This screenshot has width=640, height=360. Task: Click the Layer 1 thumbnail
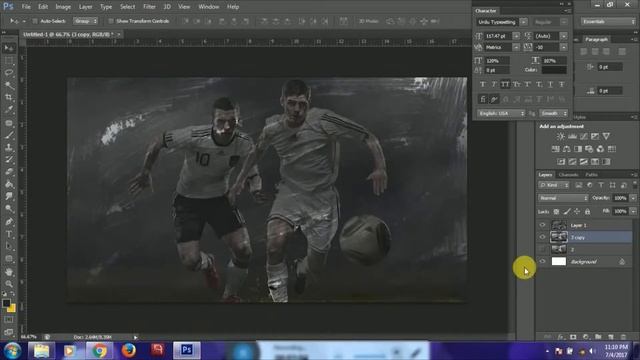(x=559, y=225)
